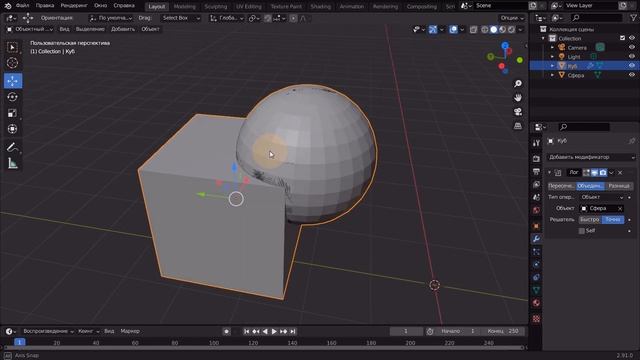Open the Modifiers wrench tab

click(536, 239)
